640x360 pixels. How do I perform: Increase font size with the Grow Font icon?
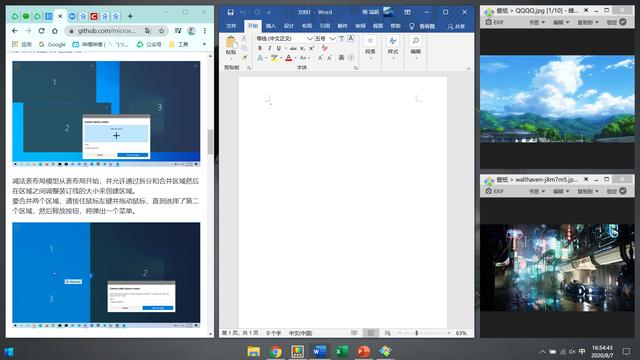tap(320, 58)
